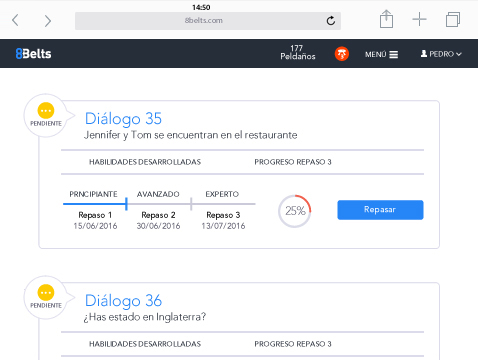Click subtitle "¿Has estado en Inglaterra?"

(145, 317)
